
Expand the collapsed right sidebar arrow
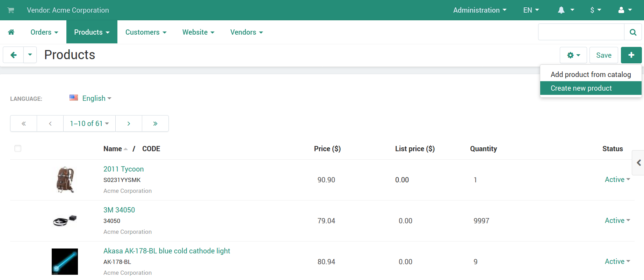638,163
